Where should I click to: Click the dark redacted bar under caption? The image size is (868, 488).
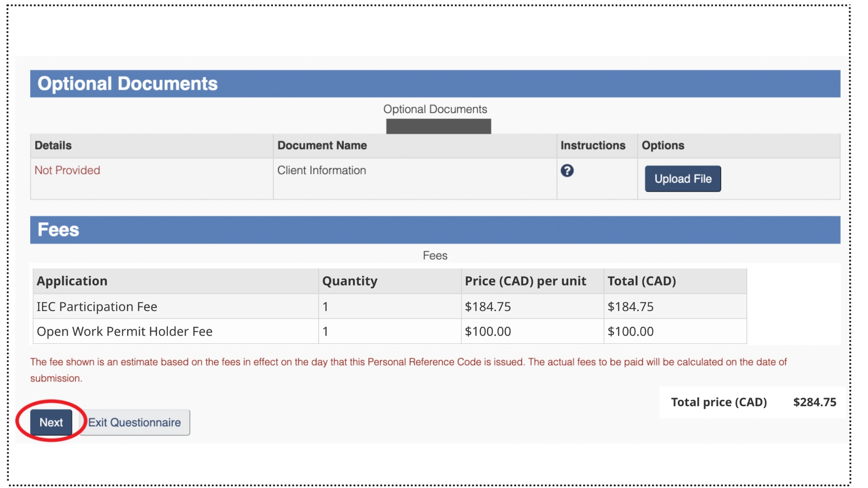438,126
